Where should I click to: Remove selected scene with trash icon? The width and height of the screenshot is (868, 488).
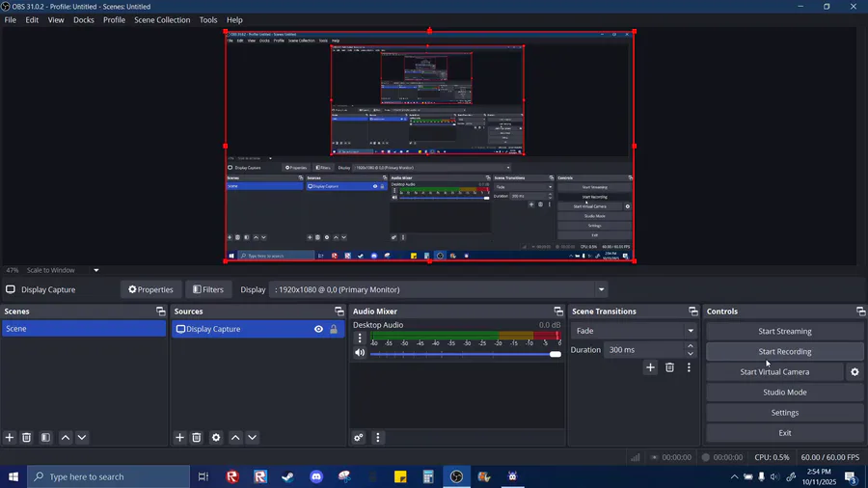tap(27, 437)
